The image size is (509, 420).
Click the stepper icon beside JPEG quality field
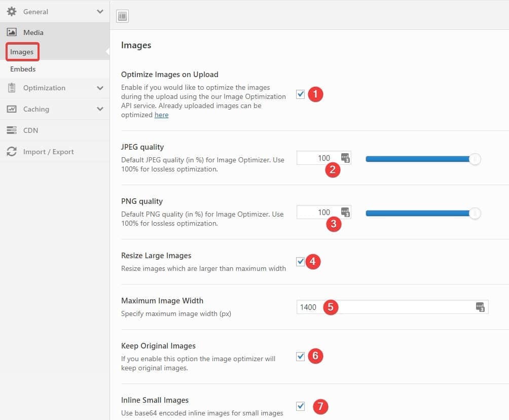pyautogui.click(x=345, y=158)
